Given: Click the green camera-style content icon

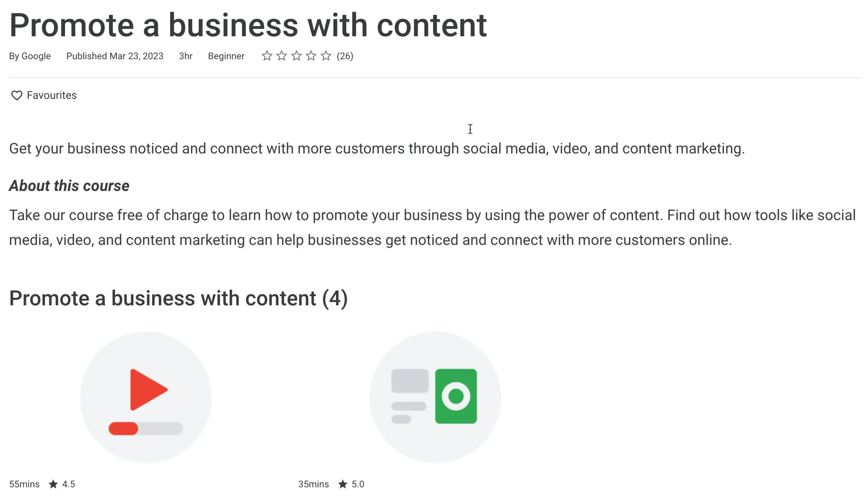Looking at the screenshot, I should [456, 396].
